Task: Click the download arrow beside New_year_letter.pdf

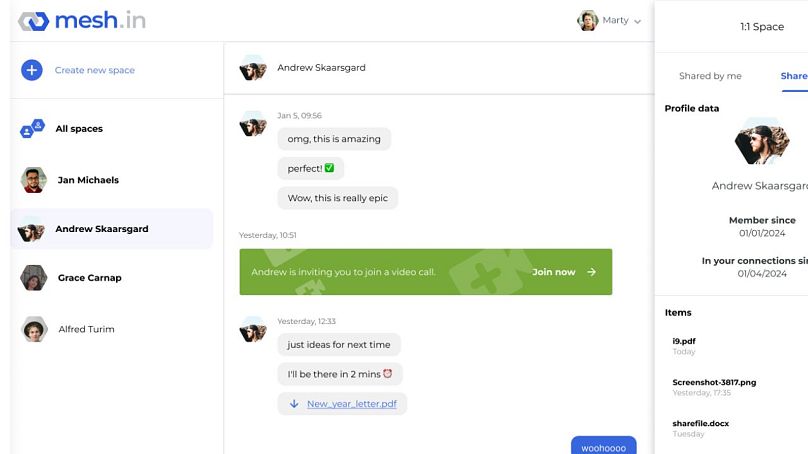Action: [294, 404]
